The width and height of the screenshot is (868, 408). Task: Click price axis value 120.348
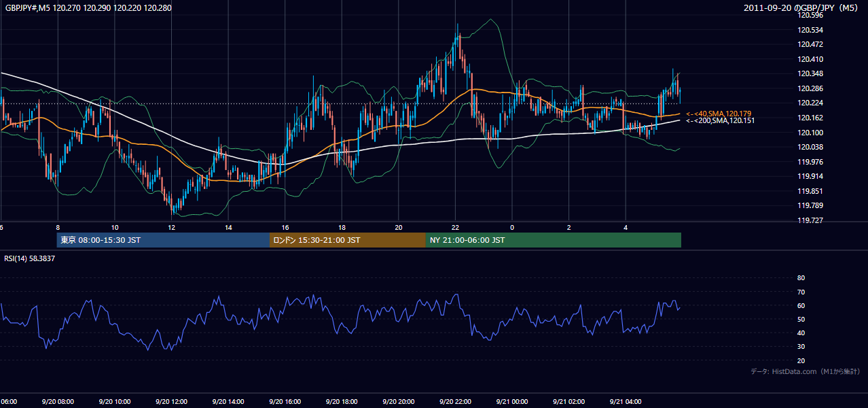(x=810, y=74)
